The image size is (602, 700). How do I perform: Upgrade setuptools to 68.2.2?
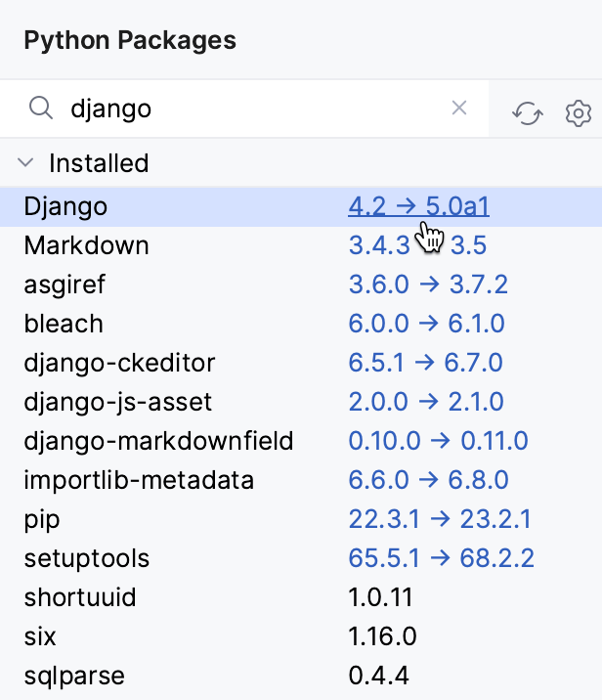441,558
